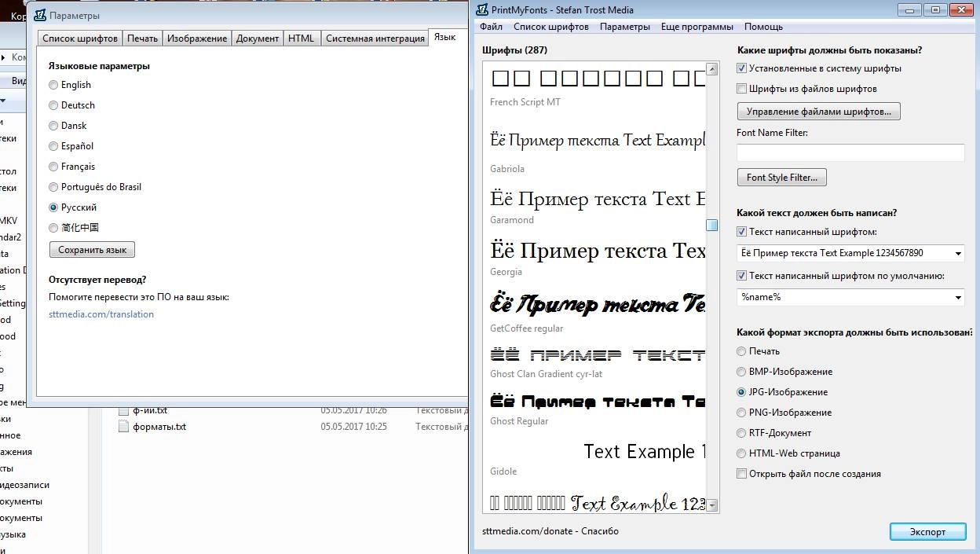Click Управление файлами шрифтов button
Viewport: 980px width, 554px height.
click(819, 112)
